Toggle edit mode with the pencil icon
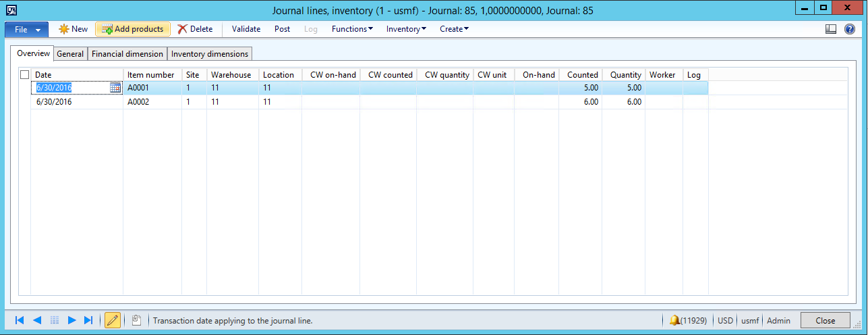The width and height of the screenshot is (868, 335). coord(113,320)
